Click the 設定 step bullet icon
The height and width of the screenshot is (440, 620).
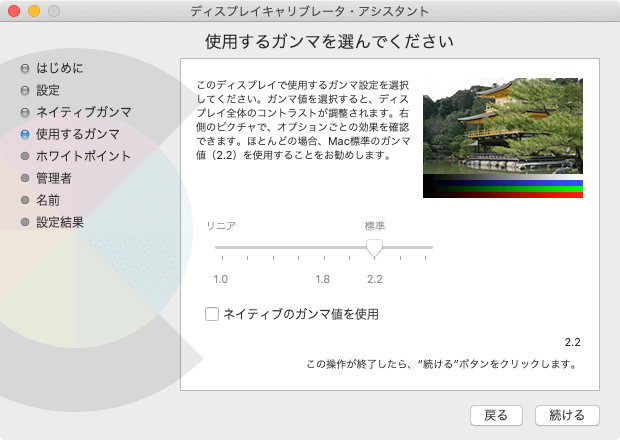[25, 90]
